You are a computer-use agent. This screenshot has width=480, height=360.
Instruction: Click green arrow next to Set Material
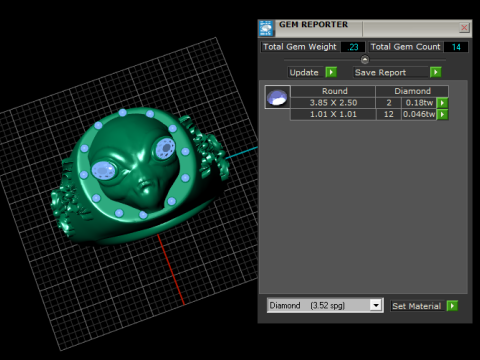point(452,306)
